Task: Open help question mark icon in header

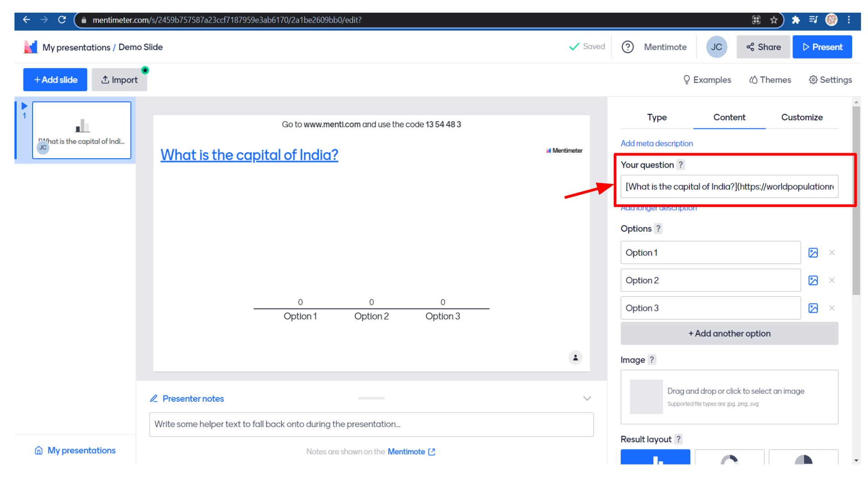Action: (x=627, y=47)
